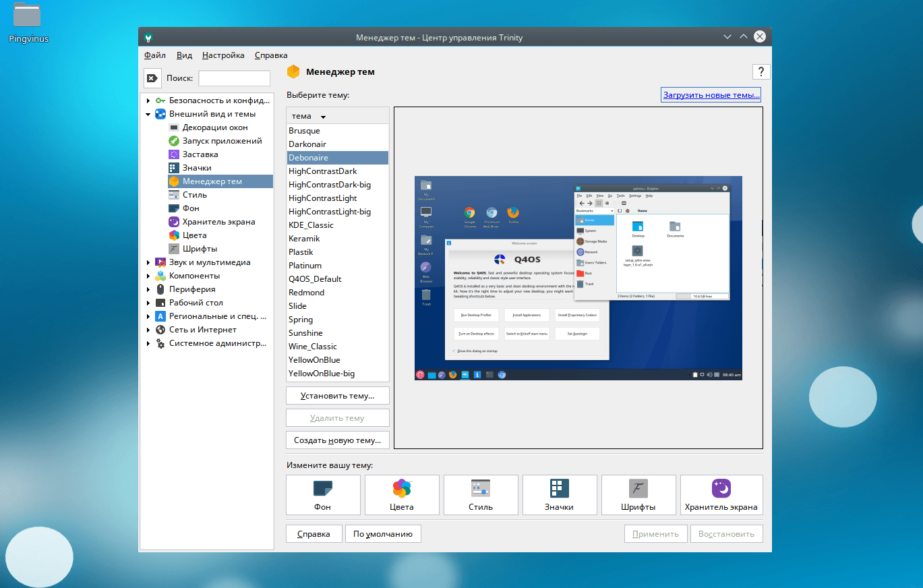Click the Компоненты icon in the tree
Image resolution: width=923 pixels, height=588 pixels.
pyautogui.click(x=160, y=276)
